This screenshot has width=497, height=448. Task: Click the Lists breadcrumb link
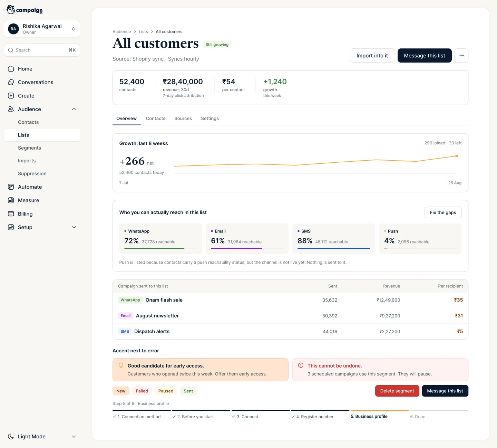143,31
